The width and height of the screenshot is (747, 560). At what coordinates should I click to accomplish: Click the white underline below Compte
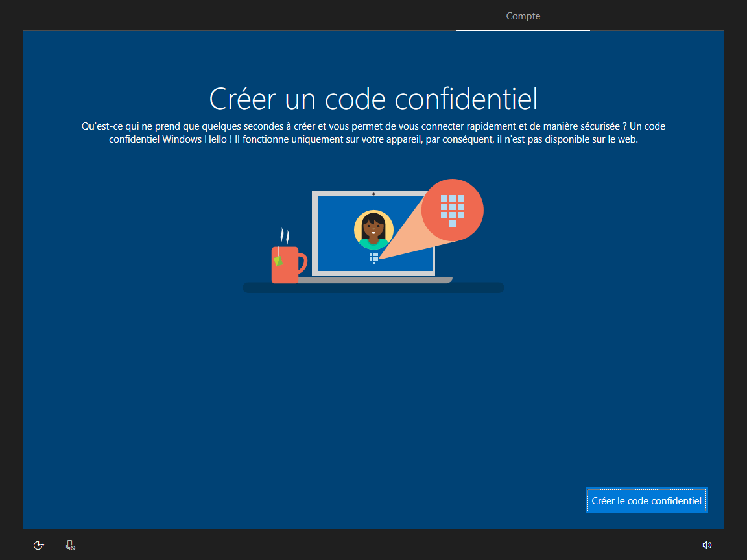click(523, 30)
